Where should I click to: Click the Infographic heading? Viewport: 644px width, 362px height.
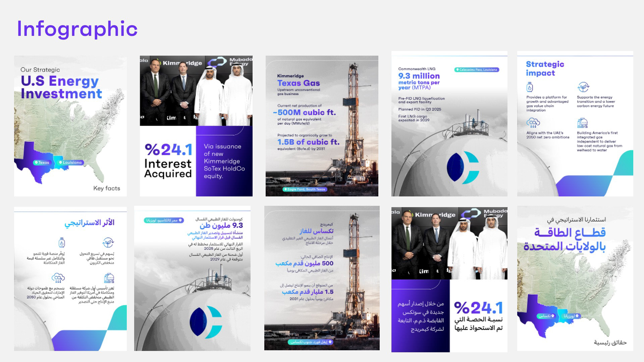pos(77,29)
